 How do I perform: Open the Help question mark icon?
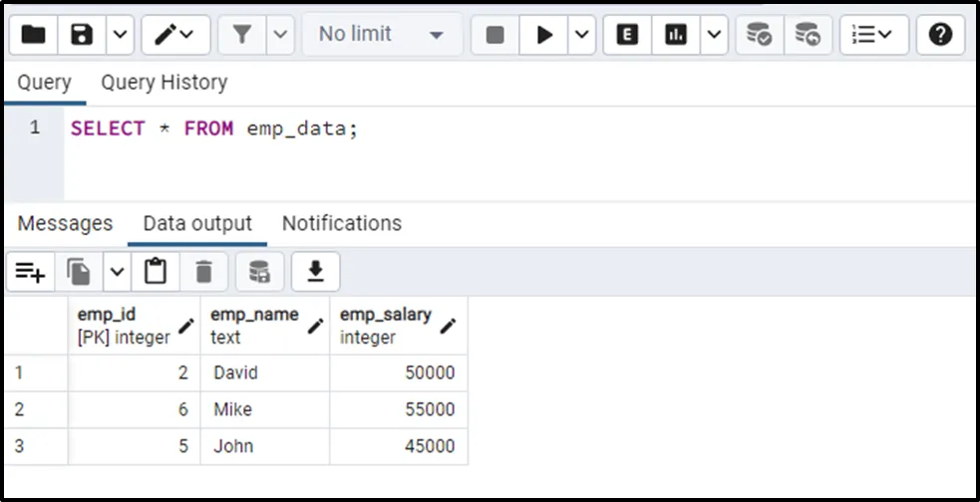[939, 35]
